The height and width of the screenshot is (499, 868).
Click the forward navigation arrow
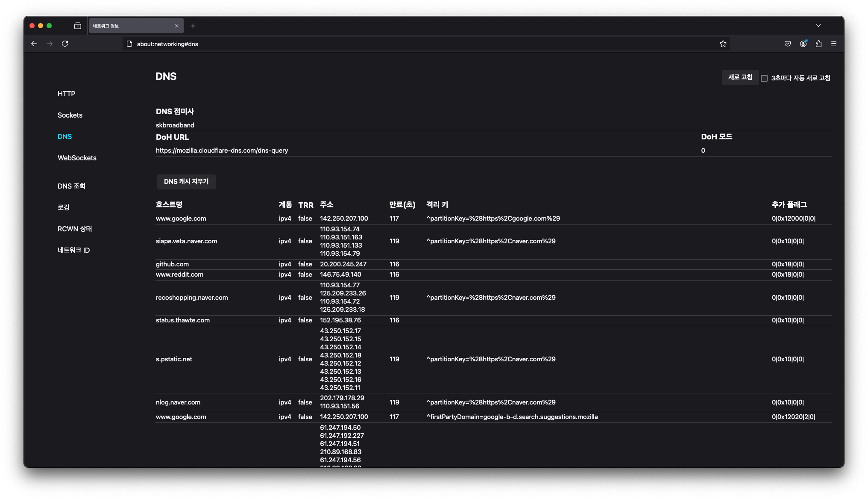pos(50,44)
